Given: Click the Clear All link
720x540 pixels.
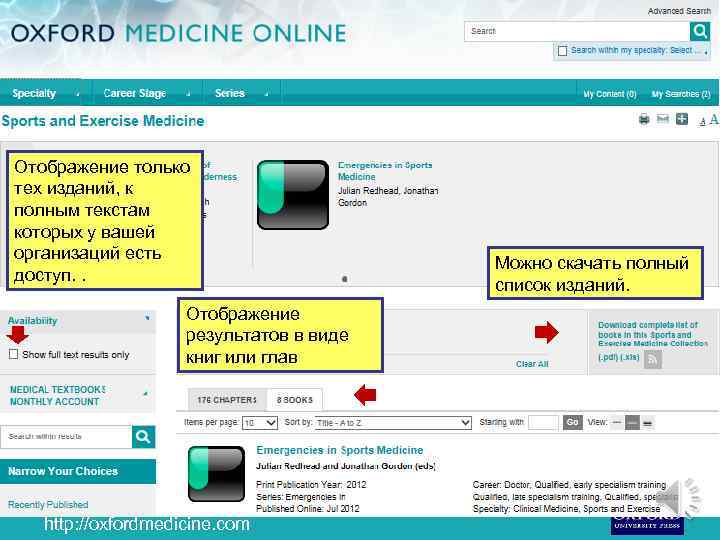Looking at the screenshot, I should pos(532,364).
